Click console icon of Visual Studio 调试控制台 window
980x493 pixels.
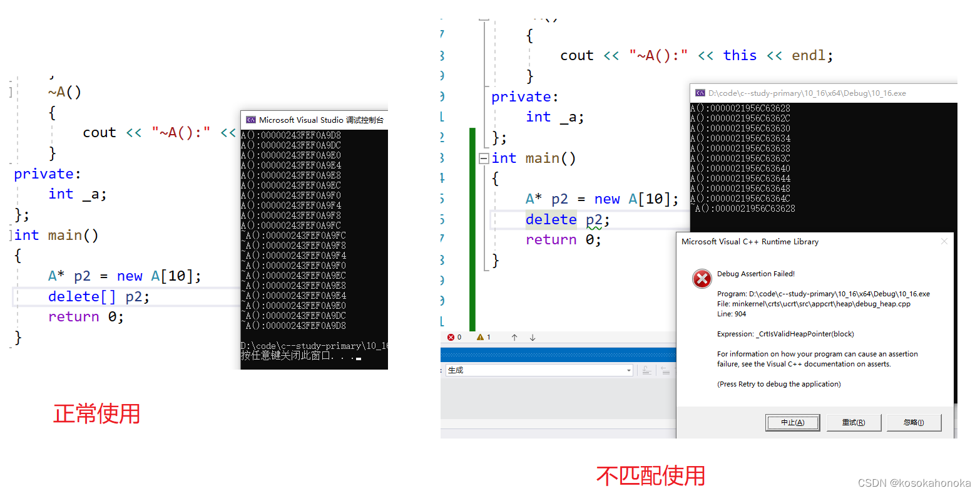(251, 120)
